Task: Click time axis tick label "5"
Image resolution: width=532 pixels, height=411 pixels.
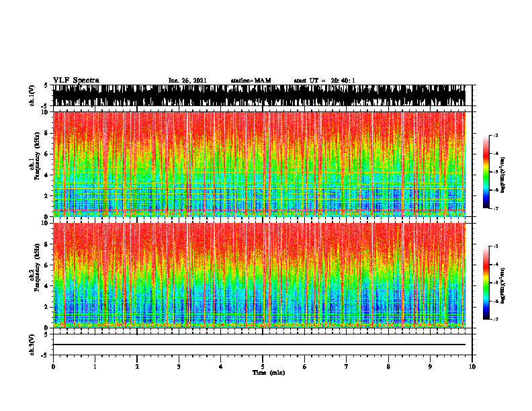Action: tap(263, 367)
